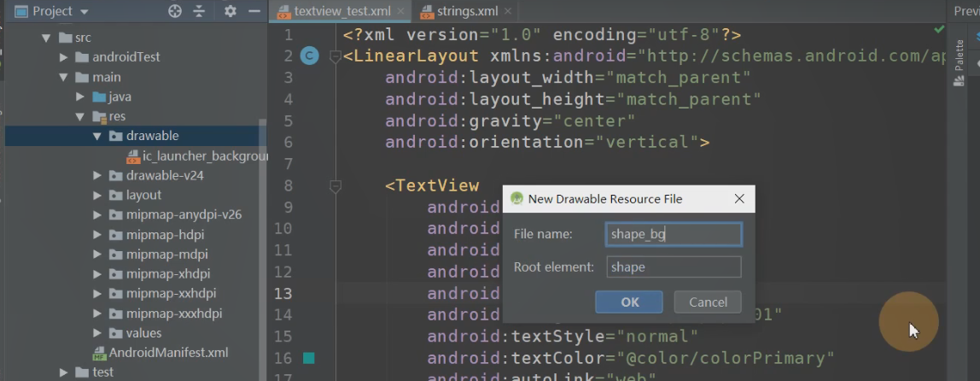This screenshot has width=980, height=381.
Task: Click the Collapse All icon in Project panel
Action: (x=199, y=11)
